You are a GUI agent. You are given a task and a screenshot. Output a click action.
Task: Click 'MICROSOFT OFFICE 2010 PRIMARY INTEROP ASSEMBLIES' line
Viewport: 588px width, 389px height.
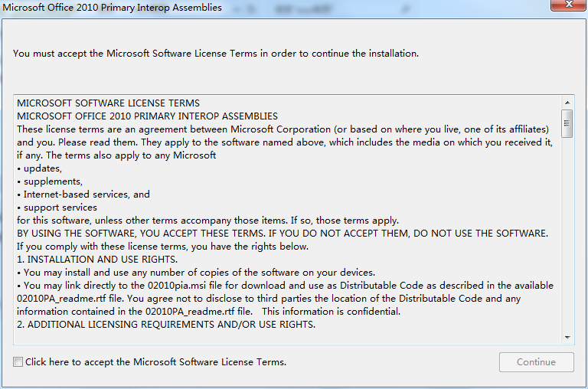[147, 116]
